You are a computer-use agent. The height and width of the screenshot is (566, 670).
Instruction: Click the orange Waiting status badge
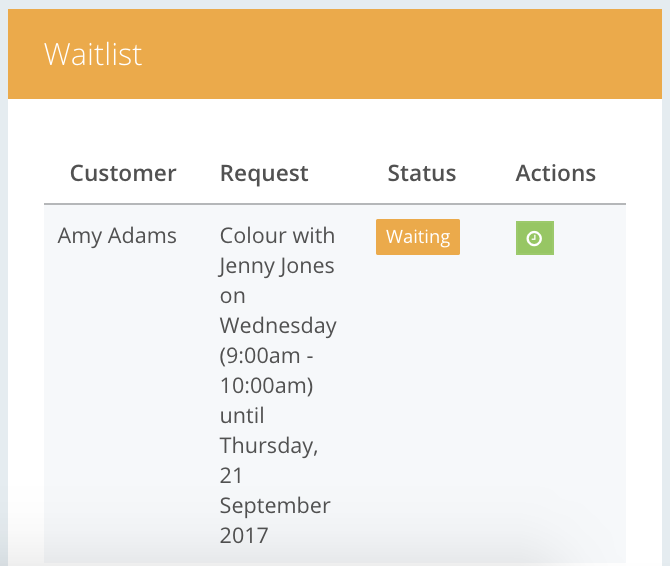click(x=418, y=237)
